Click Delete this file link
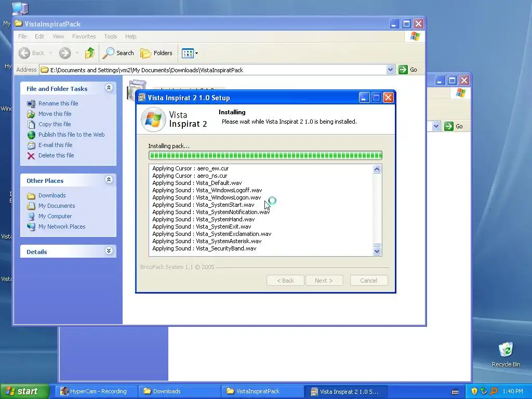Viewport: 532px width, 399px height. pyautogui.click(x=56, y=155)
